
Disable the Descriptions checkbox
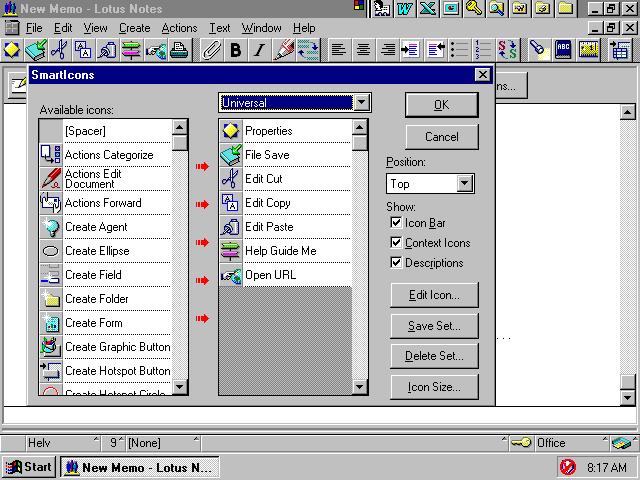click(396, 262)
